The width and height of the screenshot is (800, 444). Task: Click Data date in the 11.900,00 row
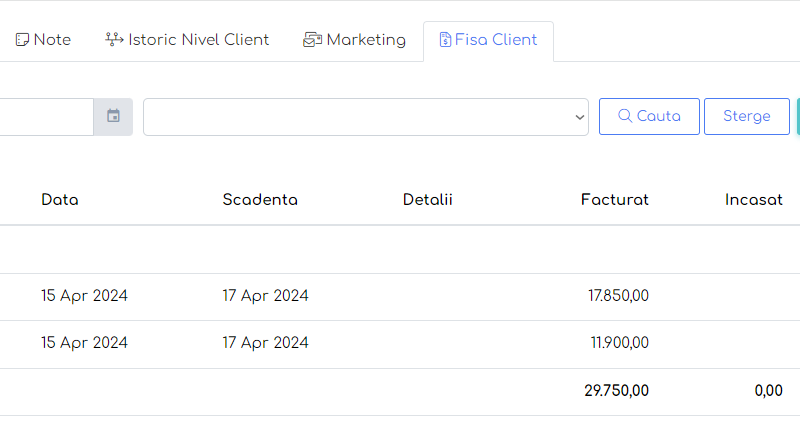84,343
